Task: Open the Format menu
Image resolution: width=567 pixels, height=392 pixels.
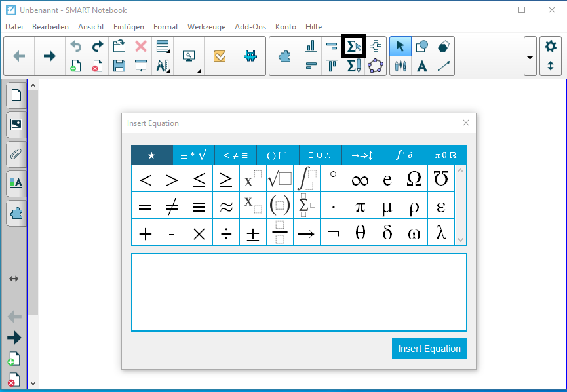Action: point(166,27)
